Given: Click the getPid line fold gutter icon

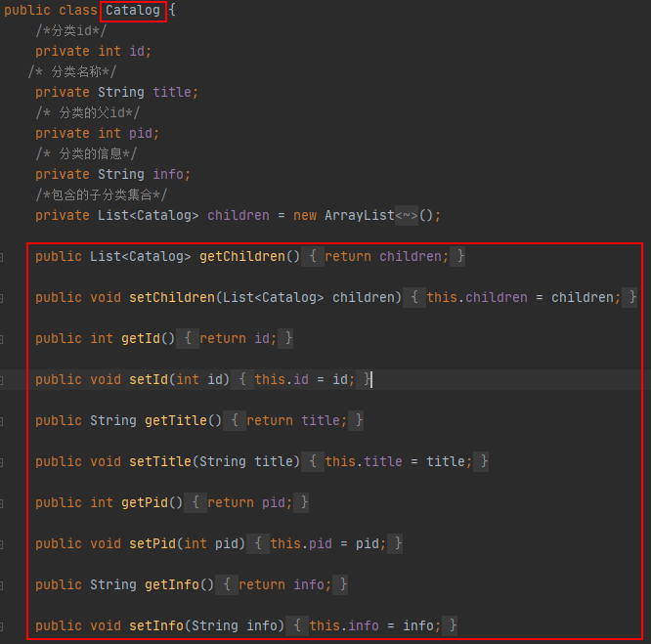Looking at the screenshot, I should point(3,503).
